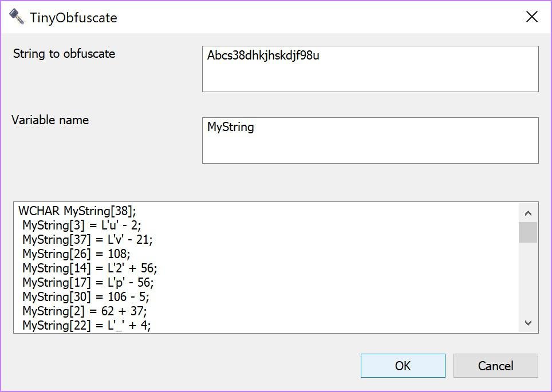Click the Variable name label
The width and height of the screenshot is (552, 392).
point(50,120)
